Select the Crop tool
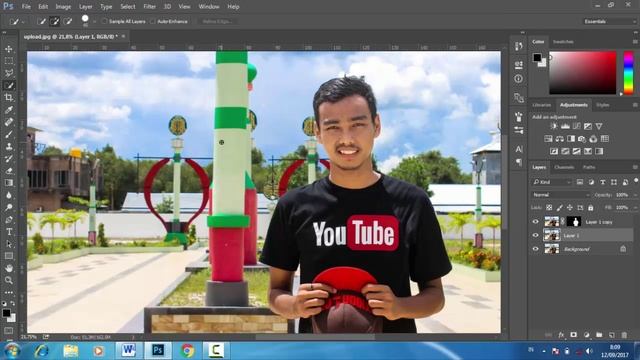The height and width of the screenshot is (360, 640). pos(9,97)
